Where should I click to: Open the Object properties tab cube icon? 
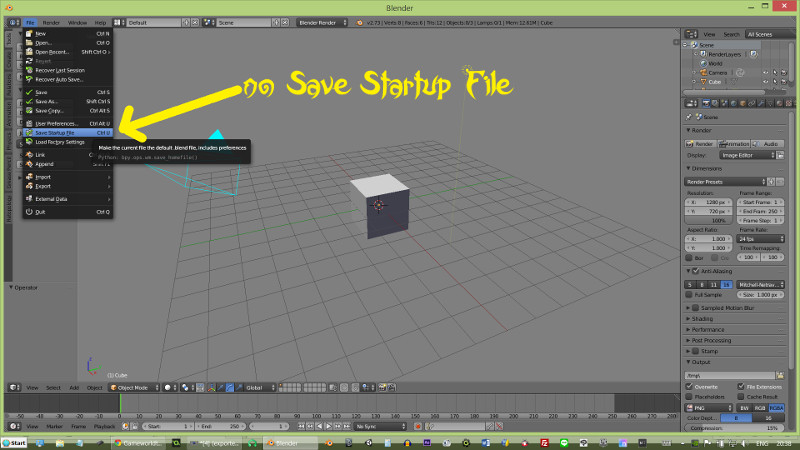coord(743,103)
